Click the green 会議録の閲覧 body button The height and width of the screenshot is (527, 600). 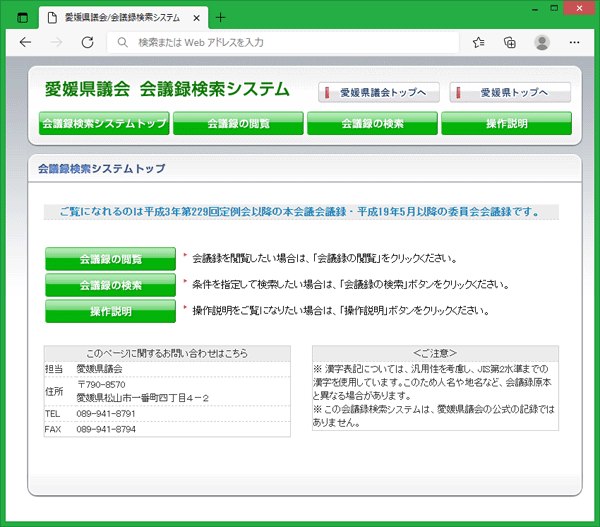pos(111,259)
